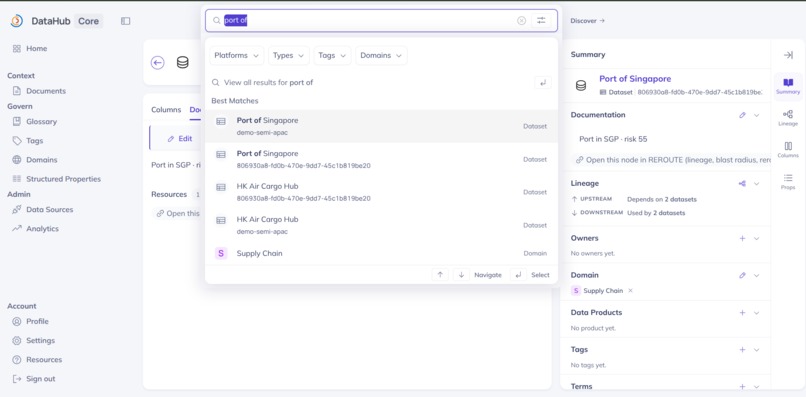
Task: Open search filter settings icon
Action: tap(541, 21)
